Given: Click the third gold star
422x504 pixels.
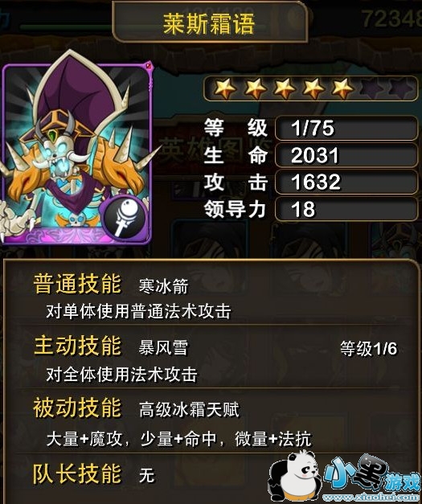Looking at the screenshot, I should tap(284, 88).
